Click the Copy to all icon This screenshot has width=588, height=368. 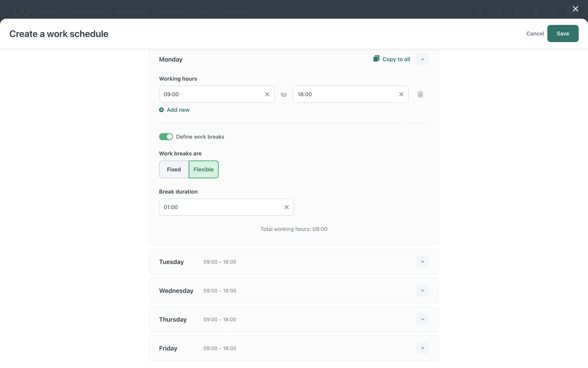point(376,59)
